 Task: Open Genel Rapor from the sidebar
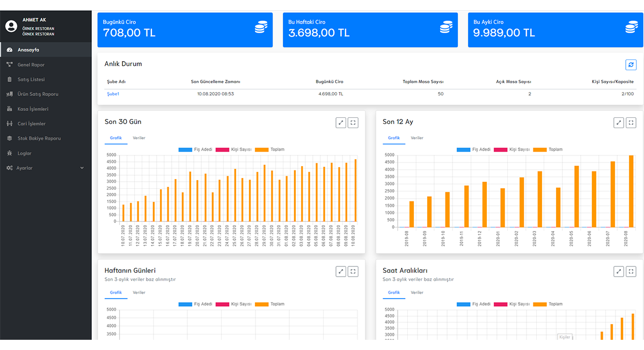[x=31, y=65]
